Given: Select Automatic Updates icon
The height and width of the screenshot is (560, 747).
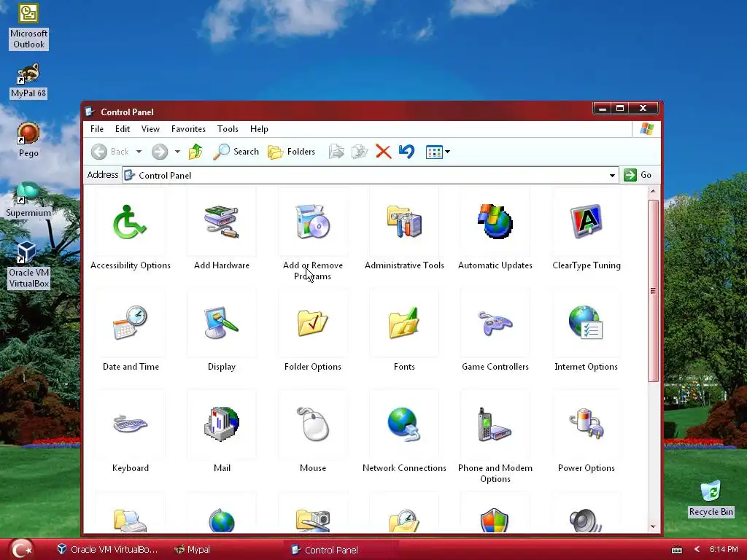Looking at the screenshot, I should point(495,222).
